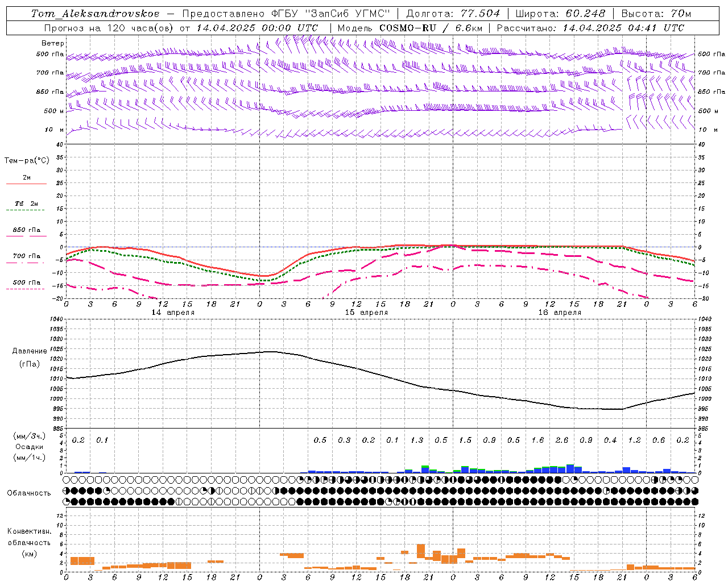Click the red line sample under '2м' legend

click(26, 184)
